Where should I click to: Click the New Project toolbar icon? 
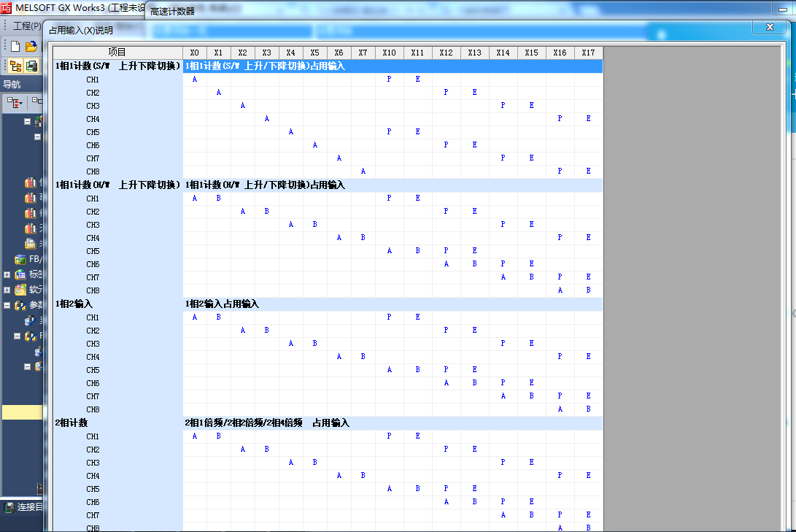pos(15,46)
